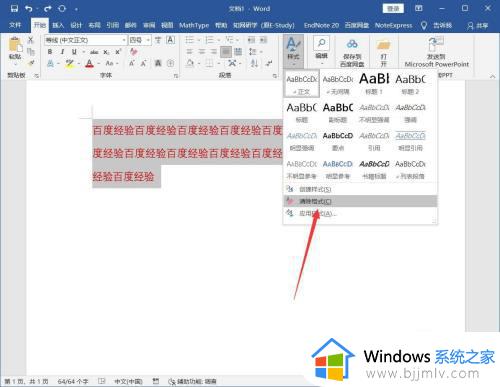
Task: Toggle distributed alignment button
Action: 238,52
